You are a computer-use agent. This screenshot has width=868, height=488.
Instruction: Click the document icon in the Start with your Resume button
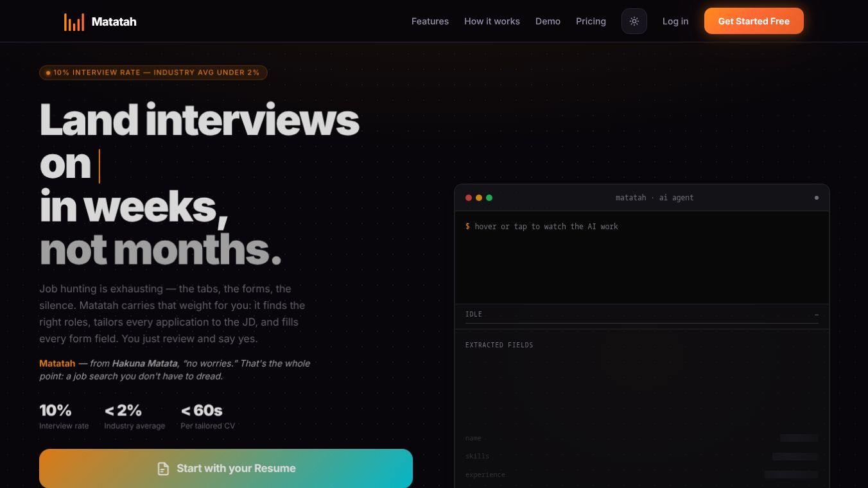pyautogui.click(x=163, y=469)
